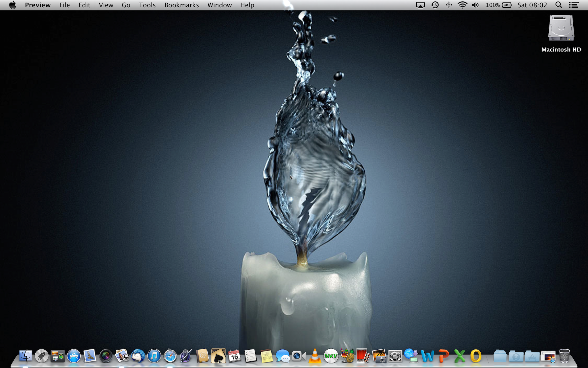588x368 pixels.
Task: Launch Microsoft Outlook O icon
Action: click(476, 356)
